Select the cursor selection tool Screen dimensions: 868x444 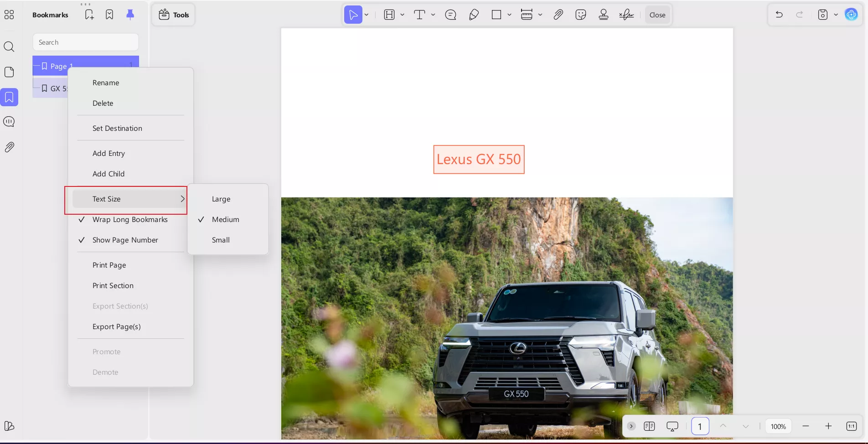(x=353, y=15)
